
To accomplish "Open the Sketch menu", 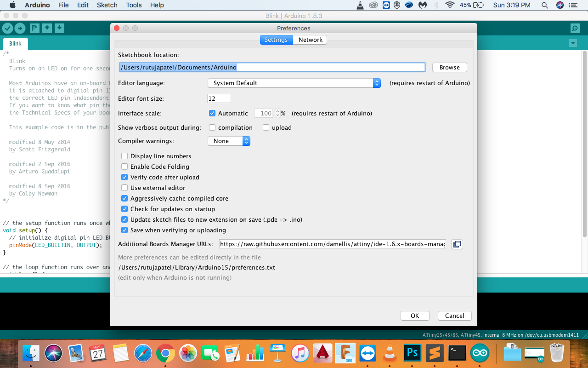I will (107, 5).
